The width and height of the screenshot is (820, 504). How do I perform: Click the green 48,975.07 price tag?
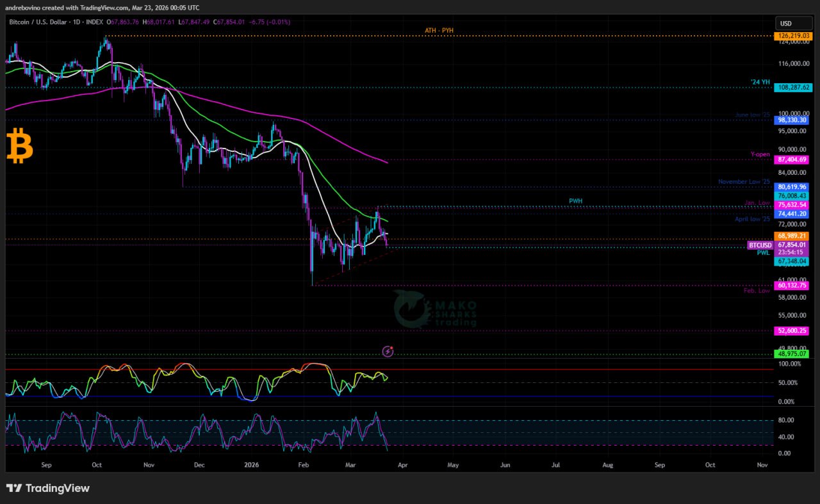coord(792,354)
